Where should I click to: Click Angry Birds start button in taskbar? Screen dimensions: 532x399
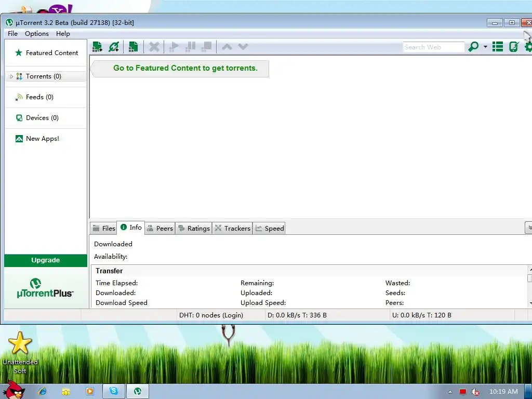(14, 390)
